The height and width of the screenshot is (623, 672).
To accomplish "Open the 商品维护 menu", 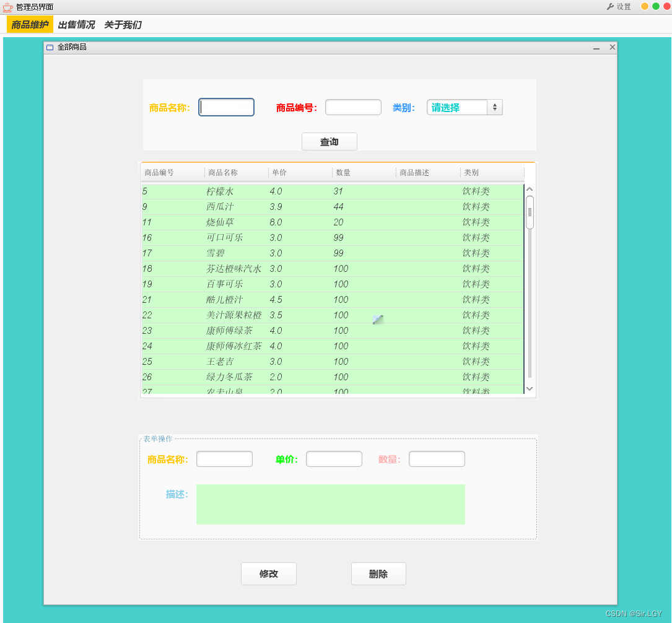I will pyautogui.click(x=30, y=24).
